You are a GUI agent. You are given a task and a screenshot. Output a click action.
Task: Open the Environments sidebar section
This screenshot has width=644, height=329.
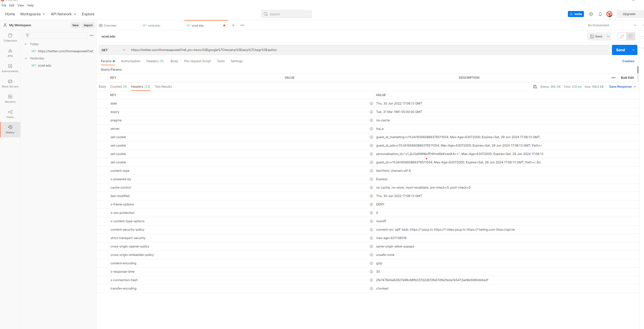coord(10,68)
